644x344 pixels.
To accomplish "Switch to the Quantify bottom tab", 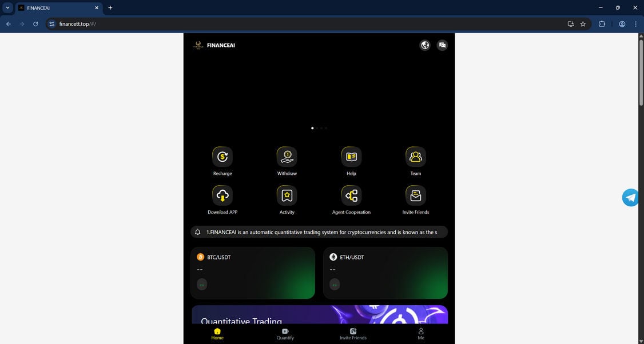I will [285, 334].
